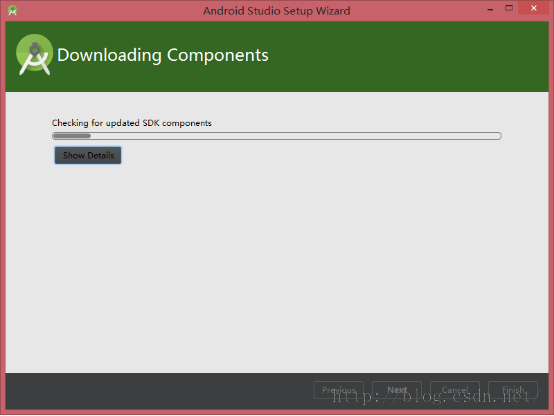Click the Android Studio logo in header
Viewport: 554px width, 416px height.
click(34, 54)
